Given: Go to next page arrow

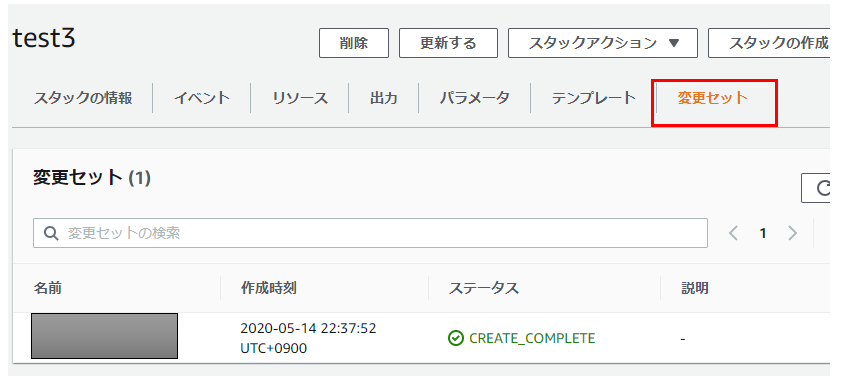Looking at the screenshot, I should [x=792, y=233].
